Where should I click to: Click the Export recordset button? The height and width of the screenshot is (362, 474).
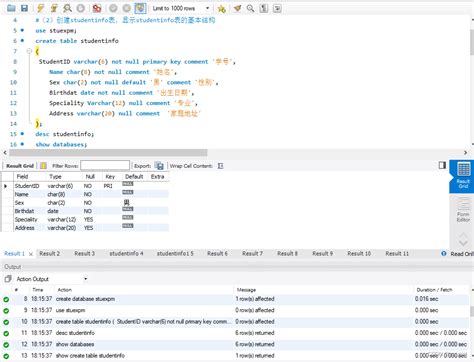[x=159, y=166]
